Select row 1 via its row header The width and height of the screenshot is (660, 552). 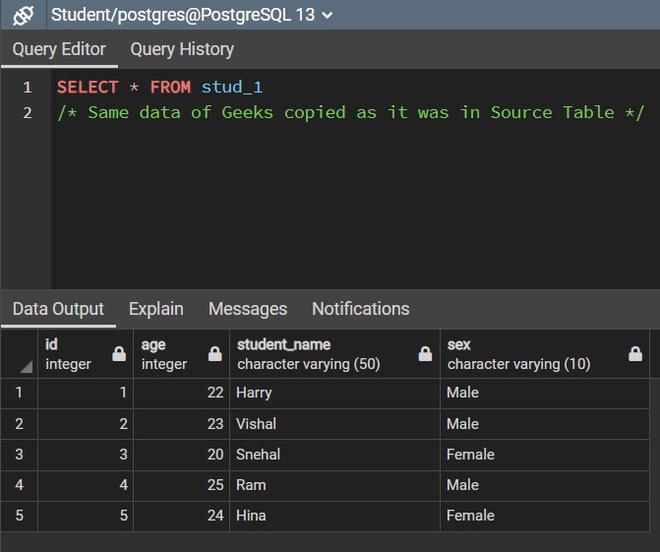click(x=19, y=393)
